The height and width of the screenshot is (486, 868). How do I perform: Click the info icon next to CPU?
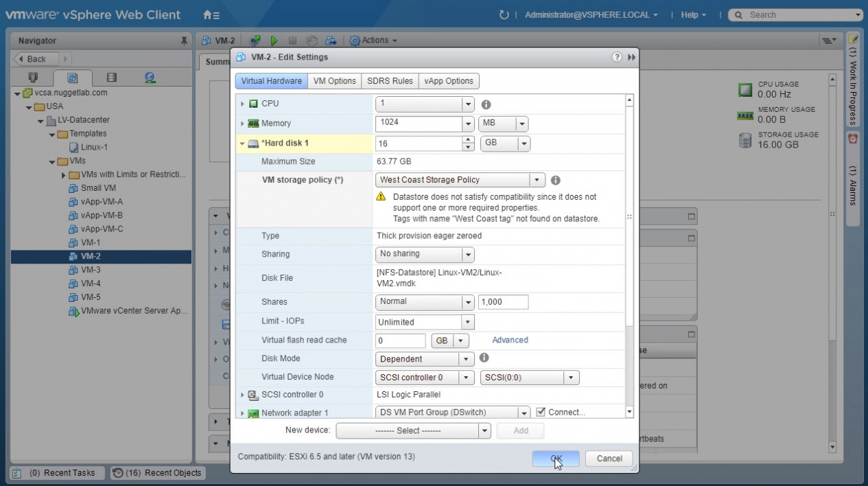click(x=486, y=104)
